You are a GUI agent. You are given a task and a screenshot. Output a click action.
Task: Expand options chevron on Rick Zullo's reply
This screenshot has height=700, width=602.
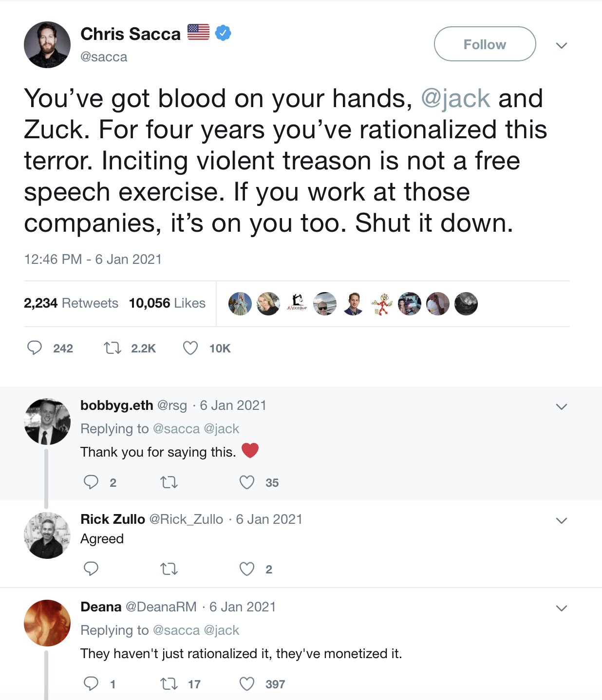pos(562,520)
